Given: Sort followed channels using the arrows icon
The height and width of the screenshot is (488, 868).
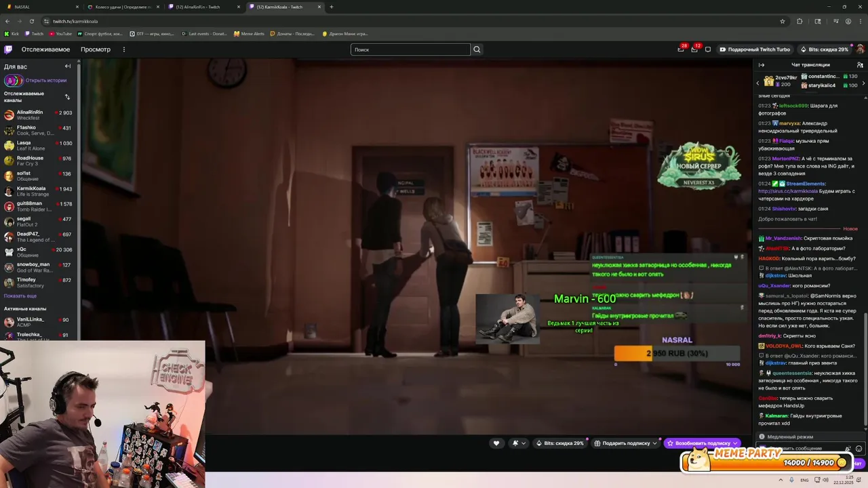Looking at the screenshot, I should click(x=67, y=97).
